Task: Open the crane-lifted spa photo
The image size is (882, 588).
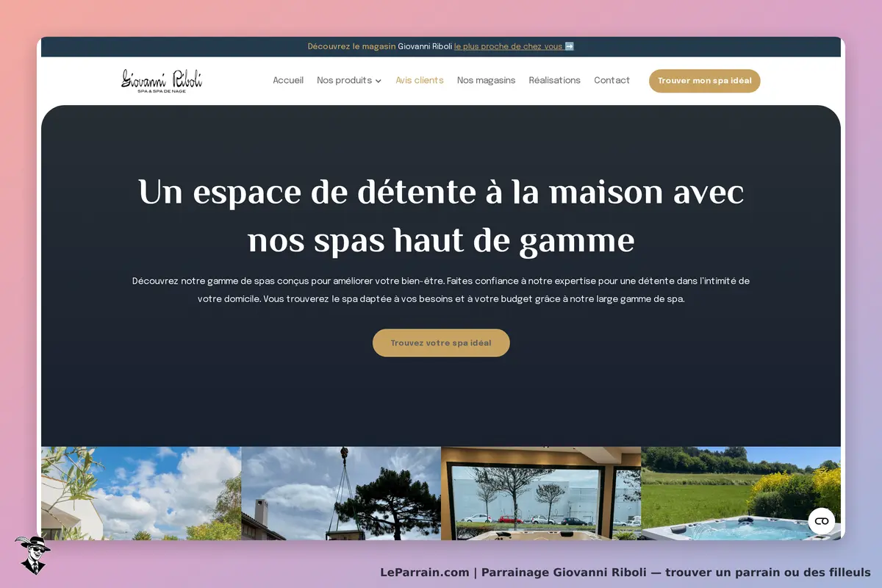Action: pyautogui.click(x=341, y=493)
